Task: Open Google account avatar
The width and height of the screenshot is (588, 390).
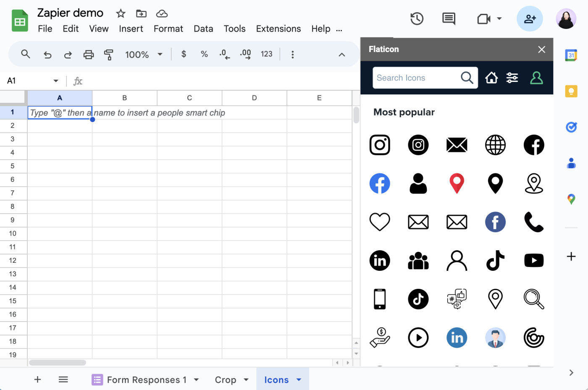Action: pos(566,18)
